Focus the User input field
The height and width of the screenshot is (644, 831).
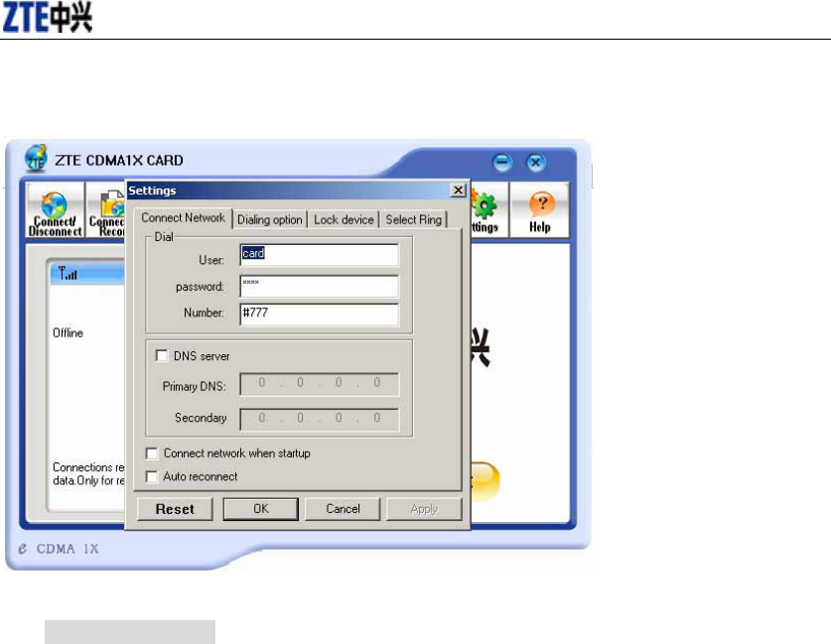click(x=319, y=255)
